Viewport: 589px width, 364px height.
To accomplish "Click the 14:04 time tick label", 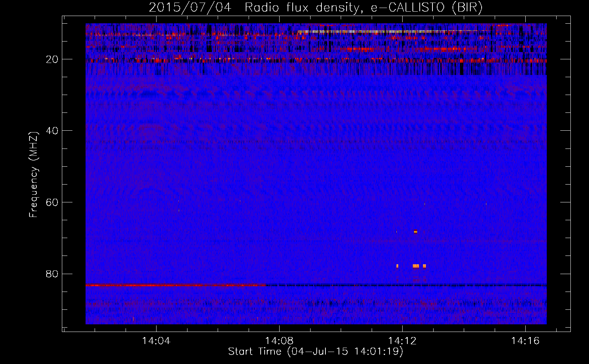I will [156, 341].
